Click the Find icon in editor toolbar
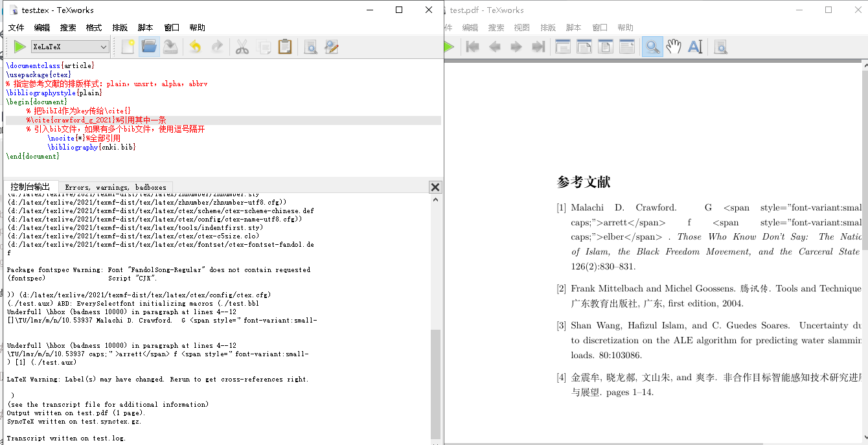This screenshot has height=445, width=868. pyautogui.click(x=310, y=47)
